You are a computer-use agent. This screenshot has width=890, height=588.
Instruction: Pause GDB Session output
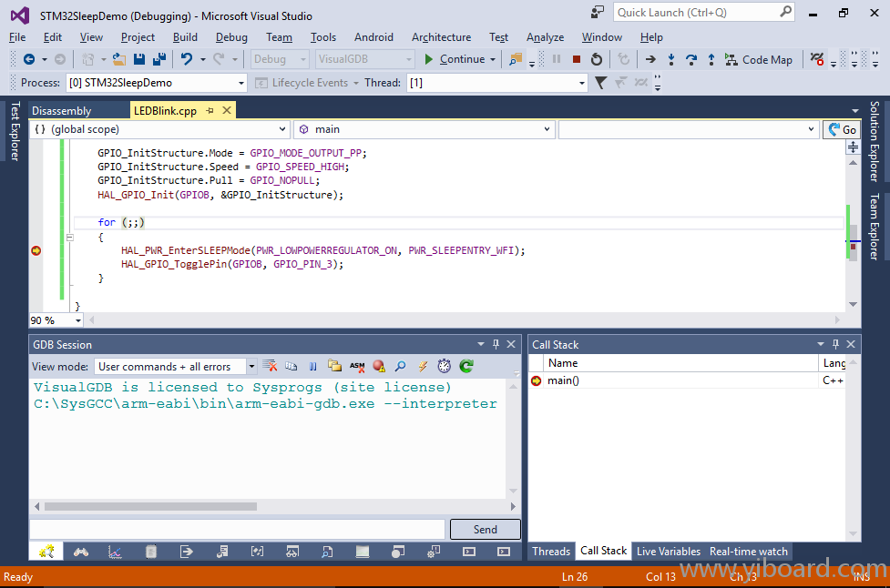(x=312, y=366)
